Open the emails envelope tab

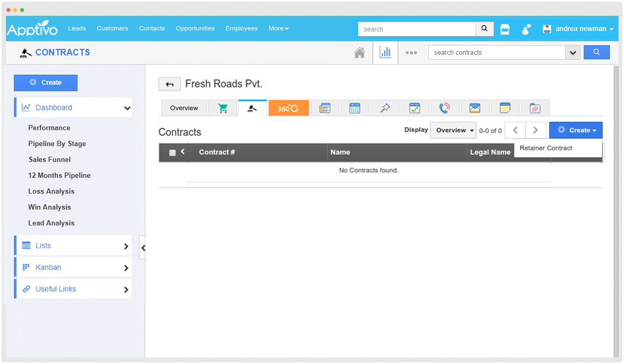coord(475,108)
